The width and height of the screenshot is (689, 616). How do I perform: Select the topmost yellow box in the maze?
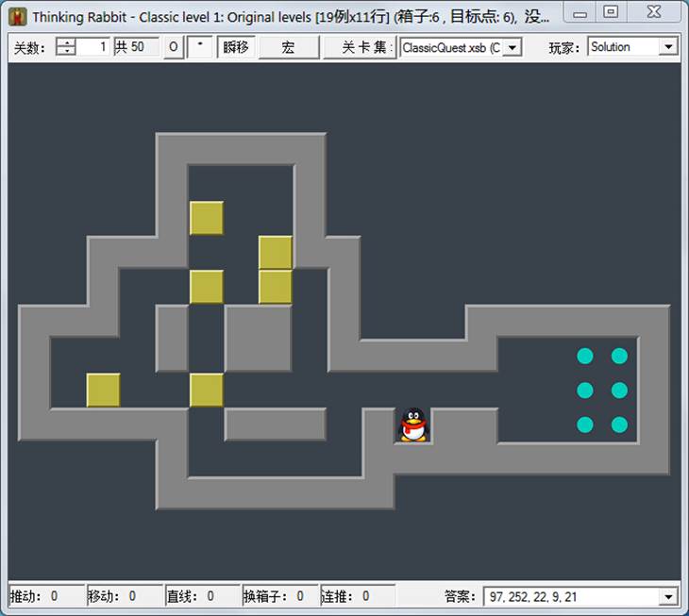[207, 218]
